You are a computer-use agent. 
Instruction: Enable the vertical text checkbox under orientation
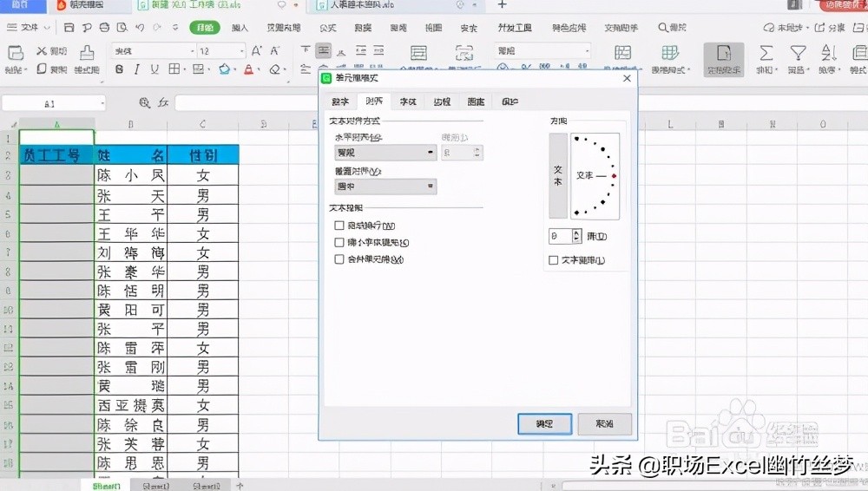[x=553, y=260]
